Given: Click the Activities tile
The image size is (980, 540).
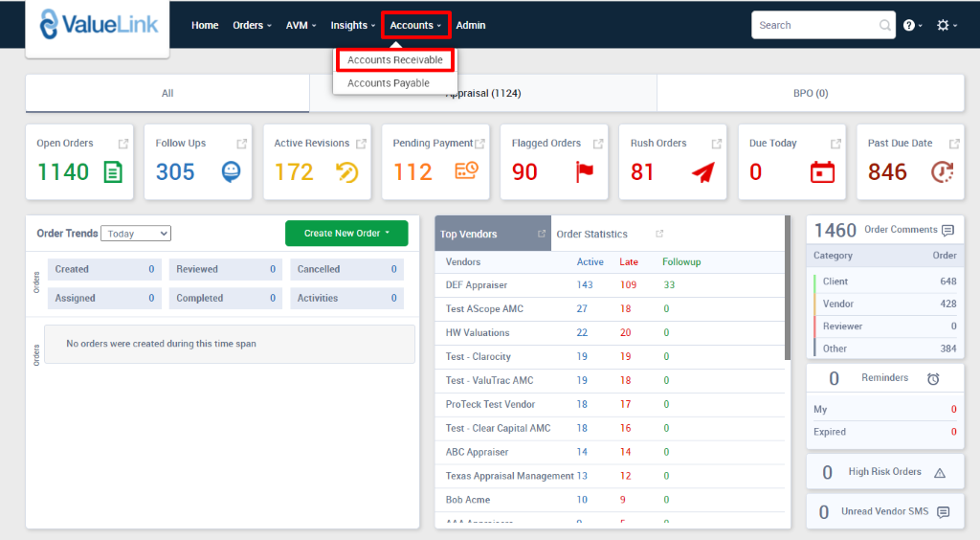Looking at the screenshot, I should (x=346, y=298).
